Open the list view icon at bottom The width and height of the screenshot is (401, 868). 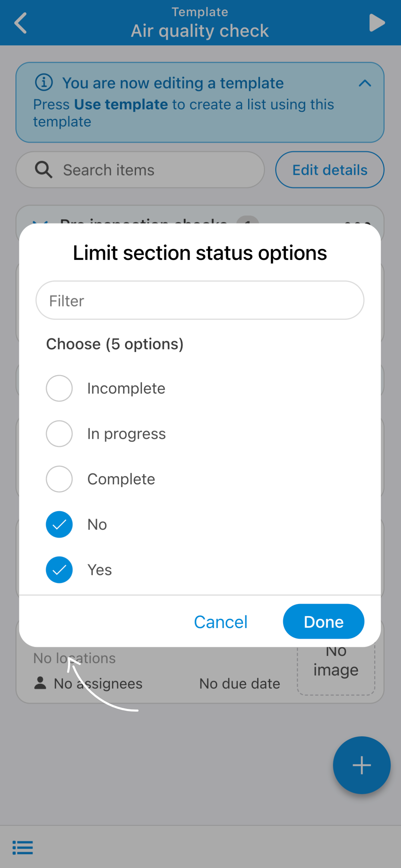coord(23,847)
